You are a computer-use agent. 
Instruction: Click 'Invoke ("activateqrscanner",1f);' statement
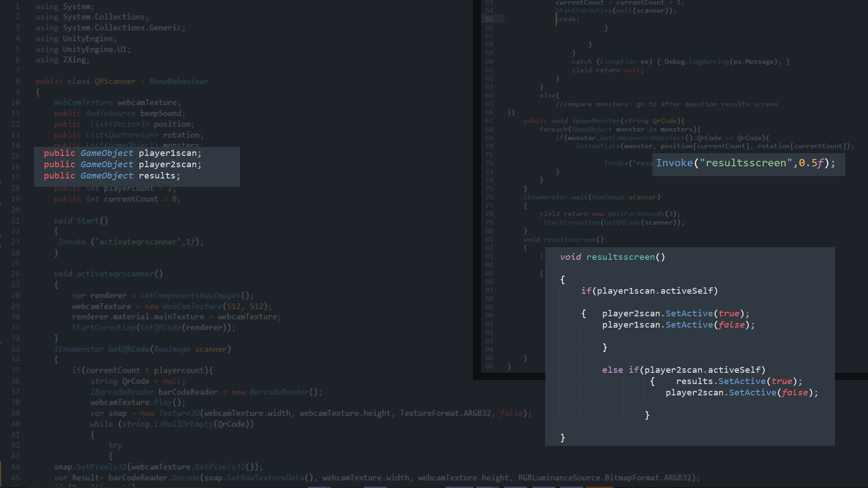[x=131, y=242]
